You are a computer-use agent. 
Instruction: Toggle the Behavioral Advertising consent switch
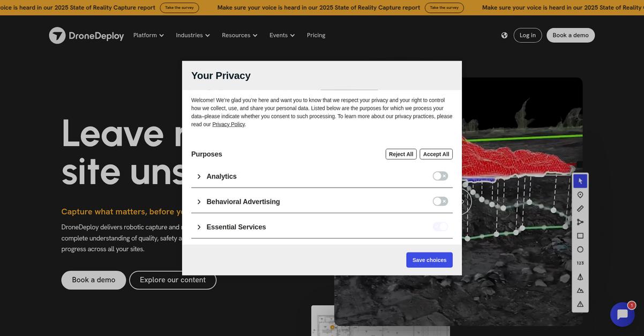[440, 201]
